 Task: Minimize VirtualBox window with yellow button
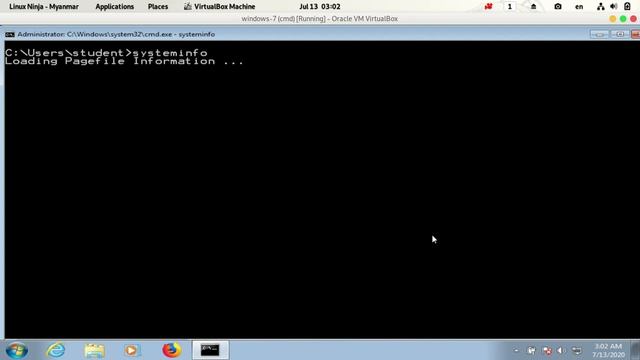click(613, 19)
